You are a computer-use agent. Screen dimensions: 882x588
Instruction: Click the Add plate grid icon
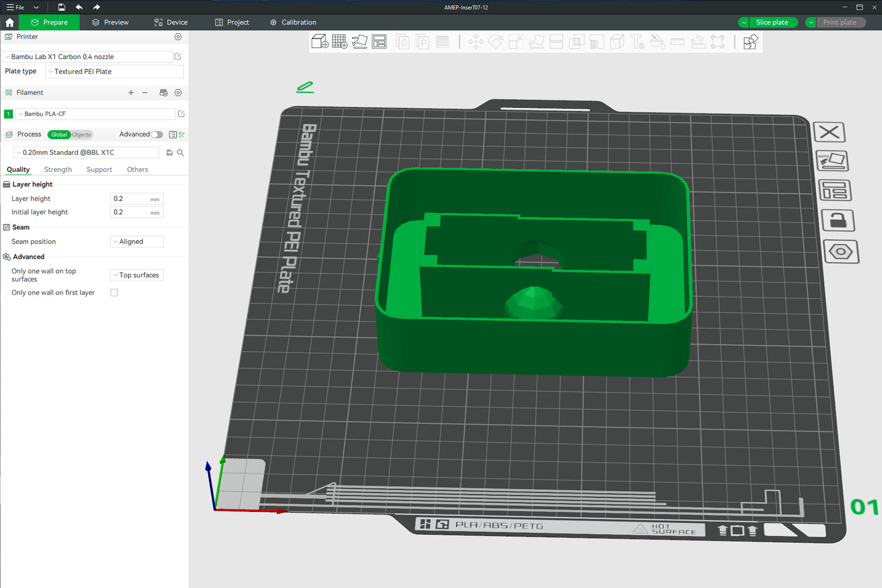click(339, 42)
